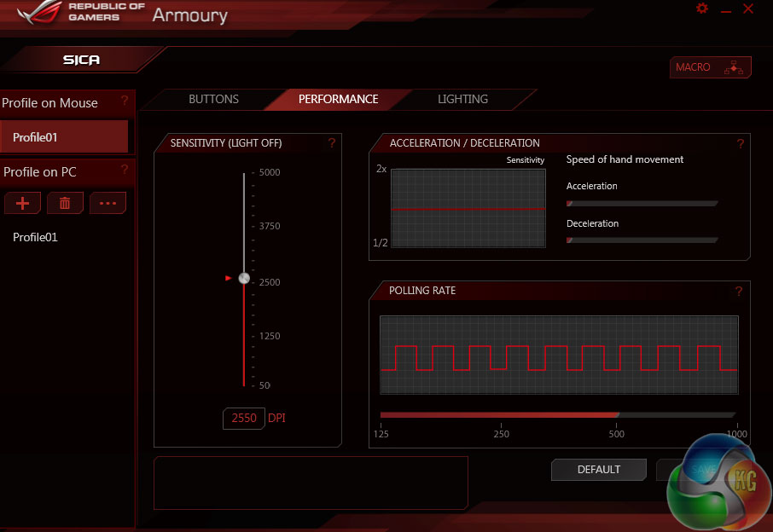Click the DPI sensitivity slider knob
This screenshot has height=532, width=773.
(x=244, y=278)
